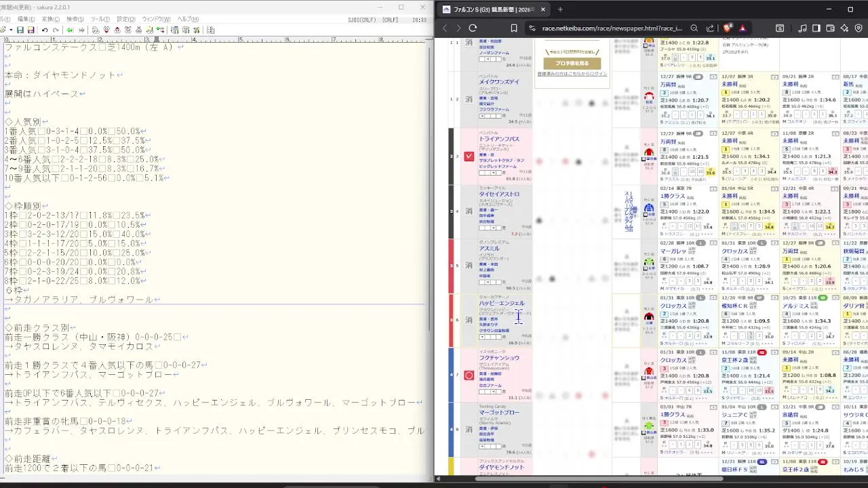Reload the netkeiba page
Image resolution: width=868 pixels, height=488 pixels.
click(x=473, y=28)
